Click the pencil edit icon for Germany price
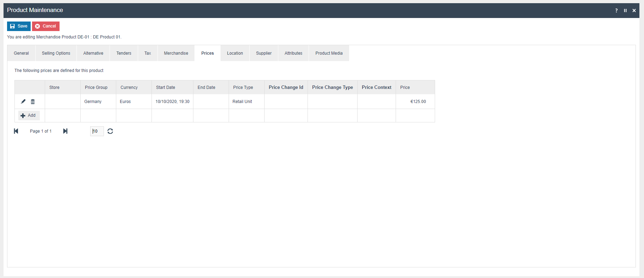Image resolution: width=644 pixels, height=278 pixels. [23, 102]
